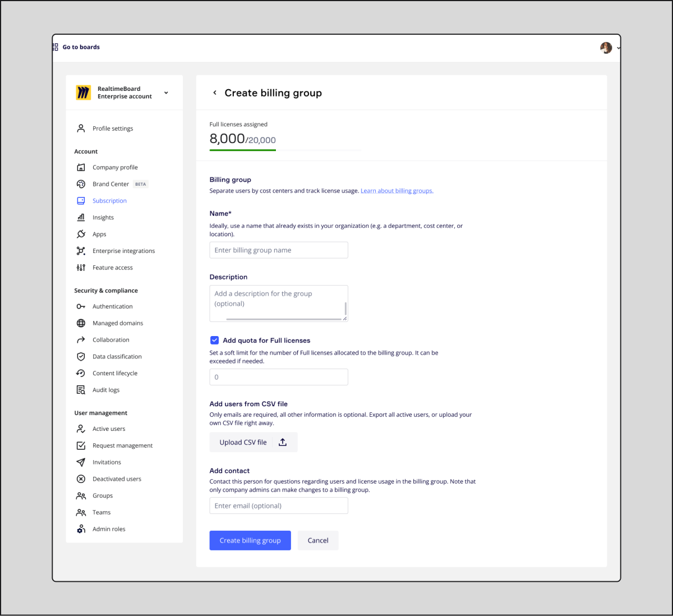Screen dimensions: 673x616
Task: Click the Miro logo icon in sidebar
Action: point(83,93)
